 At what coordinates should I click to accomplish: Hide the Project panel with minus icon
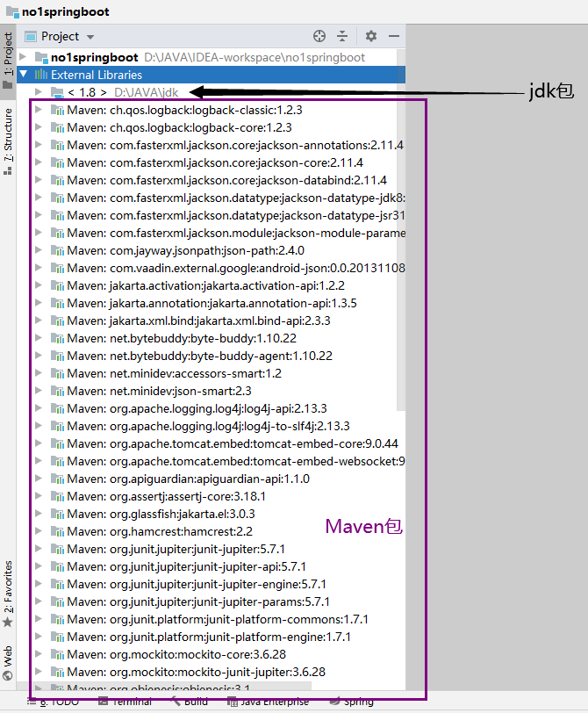[x=394, y=36]
